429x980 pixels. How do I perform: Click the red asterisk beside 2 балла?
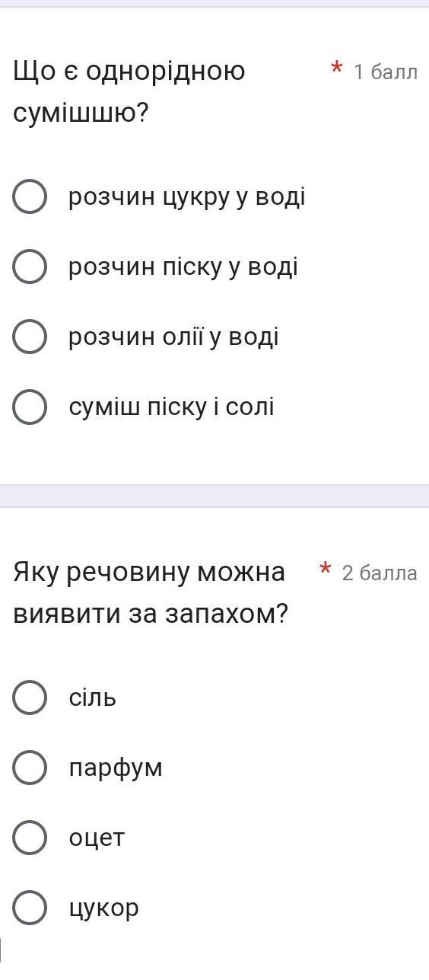325,569
